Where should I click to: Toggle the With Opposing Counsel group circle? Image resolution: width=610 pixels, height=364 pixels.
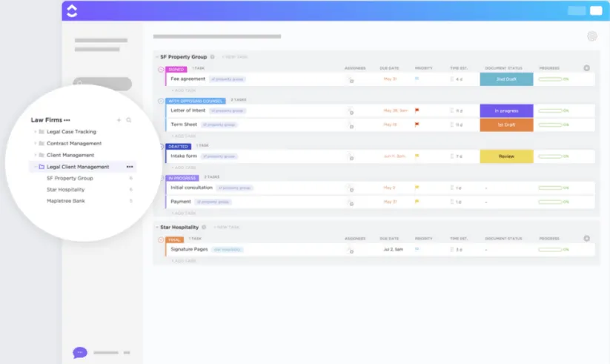161,101
